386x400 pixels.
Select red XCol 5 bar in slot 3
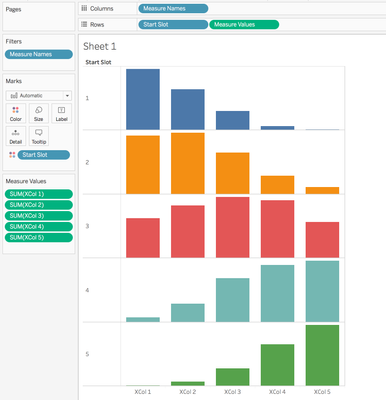[322, 240]
